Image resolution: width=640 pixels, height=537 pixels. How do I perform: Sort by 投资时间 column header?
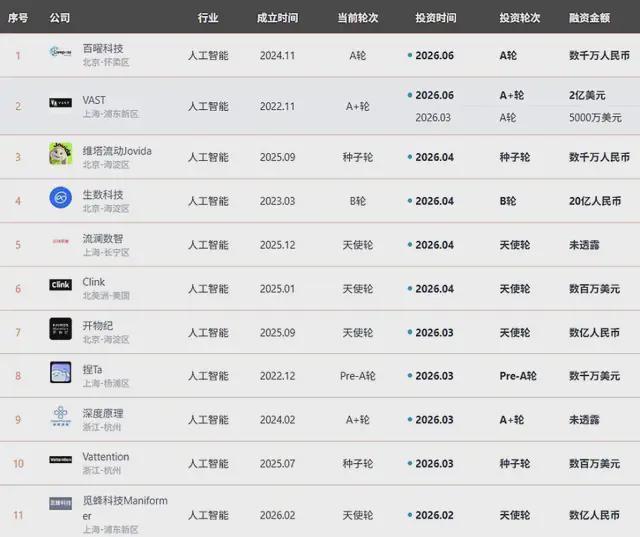pyautogui.click(x=436, y=18)
